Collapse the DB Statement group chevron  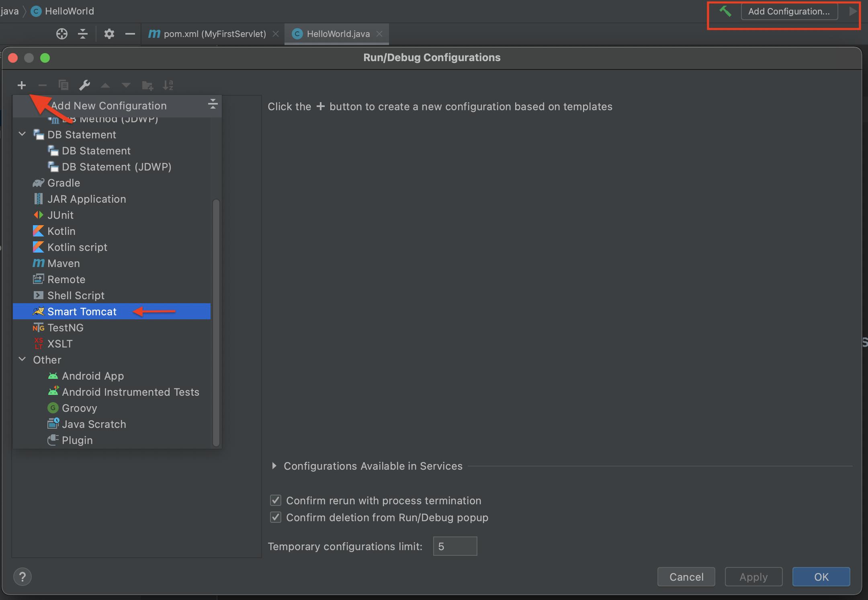[23, 134]
